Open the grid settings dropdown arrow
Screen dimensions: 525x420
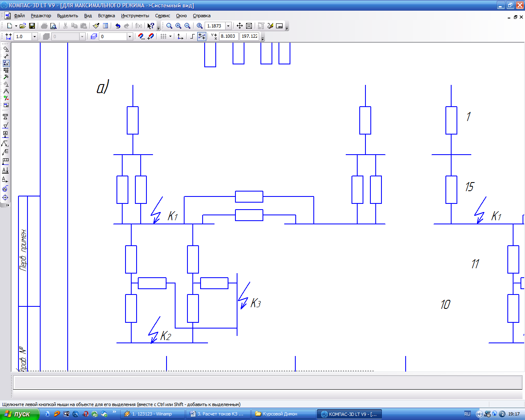[170, 37]
